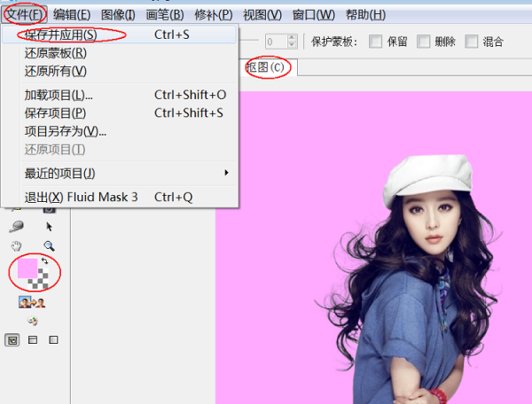
Task: Select the middle screen view mode icon
Action: (x=33, y=340)
